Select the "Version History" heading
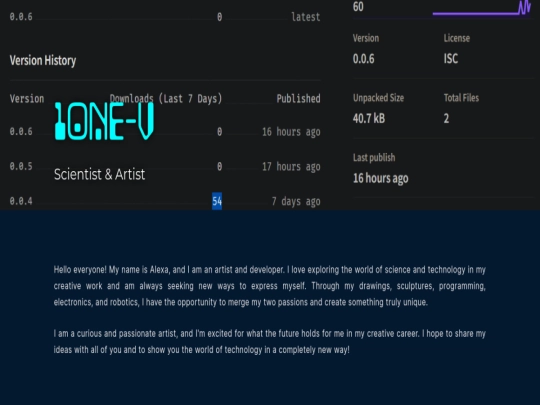The height and width of the screenshot is (405, 540). 43,60
